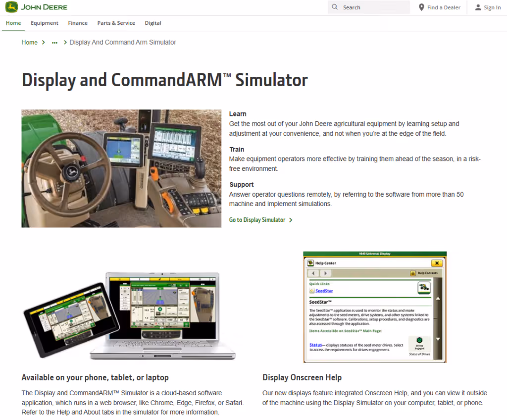Viewport: 507px width, 420px height.
Task: Click the Status link in Help Center
Action: point(315,345)
